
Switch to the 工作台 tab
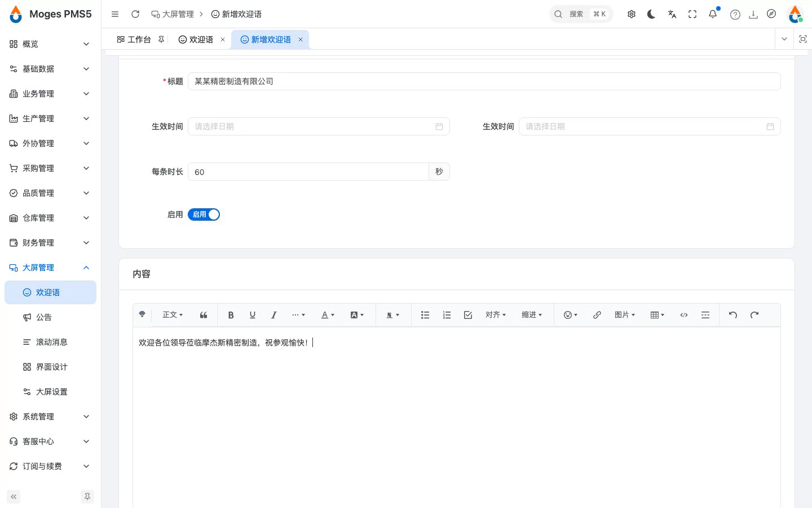click(139, 40)
